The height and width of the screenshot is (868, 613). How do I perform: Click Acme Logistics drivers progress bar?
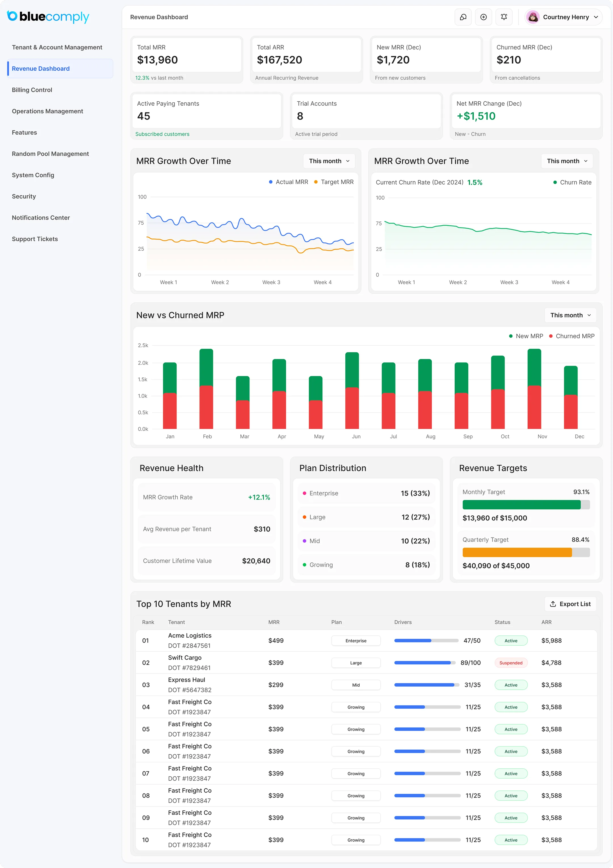[426, 640]
